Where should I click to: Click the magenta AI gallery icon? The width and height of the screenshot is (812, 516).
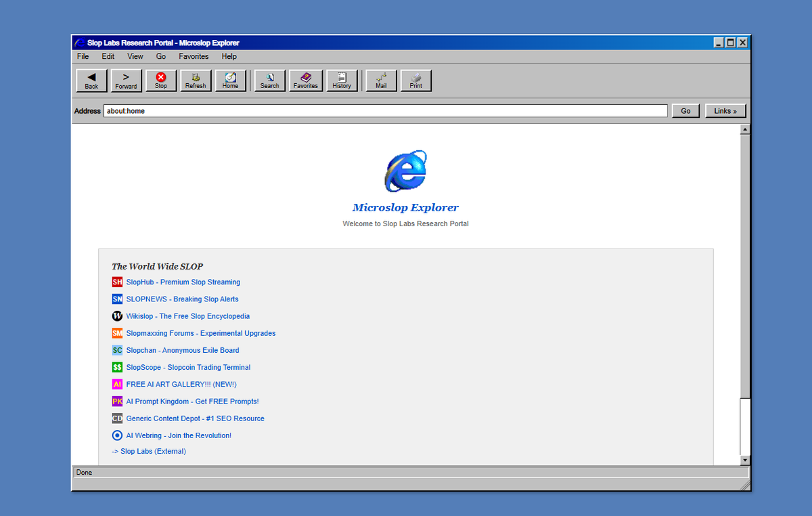117,384
